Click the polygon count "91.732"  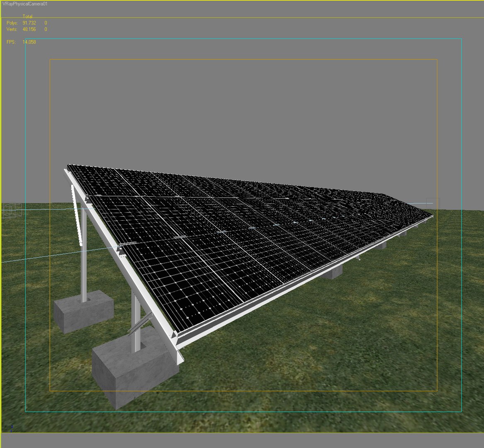point(29,23)
